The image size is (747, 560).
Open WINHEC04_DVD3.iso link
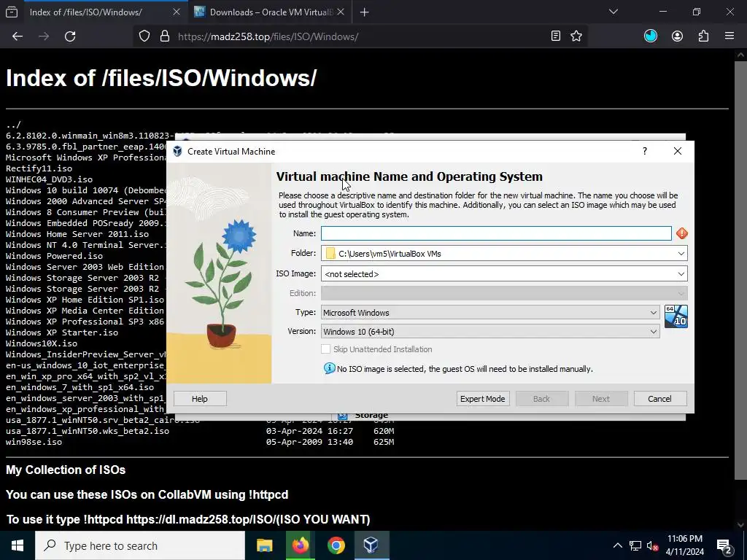click(x=49, y=179)
